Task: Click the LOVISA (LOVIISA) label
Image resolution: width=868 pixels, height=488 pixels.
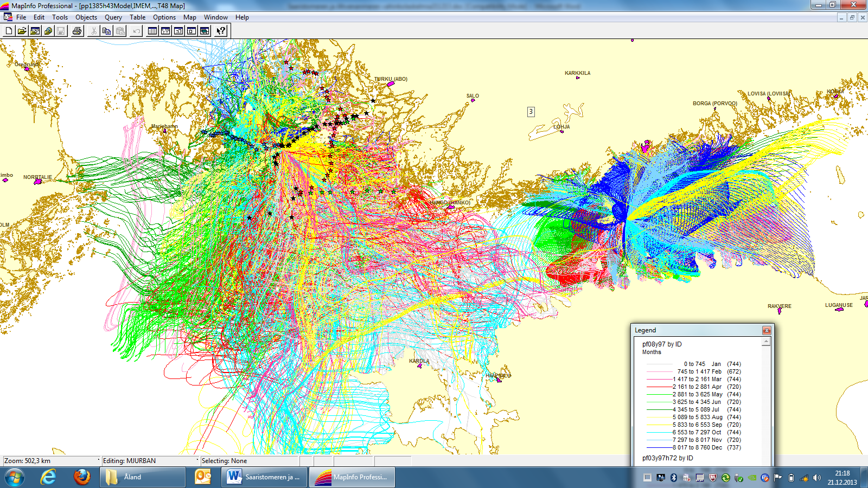Action: point(769,94)
